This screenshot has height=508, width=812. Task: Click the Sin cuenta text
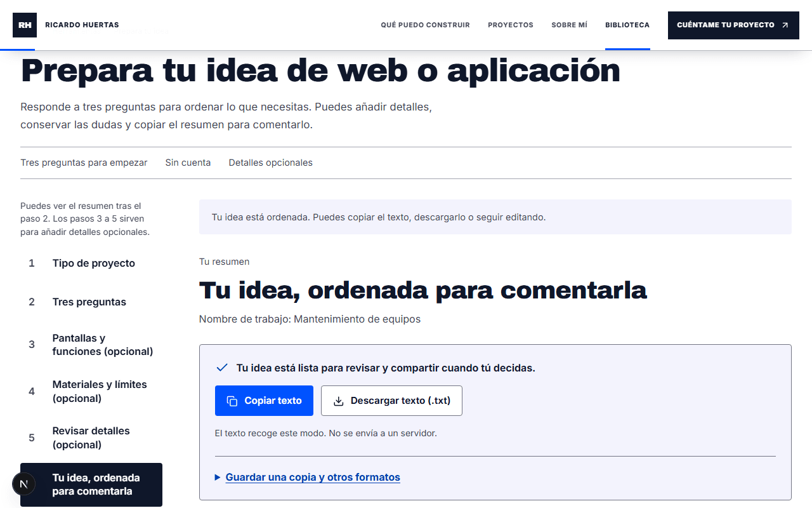click(188, 163)
